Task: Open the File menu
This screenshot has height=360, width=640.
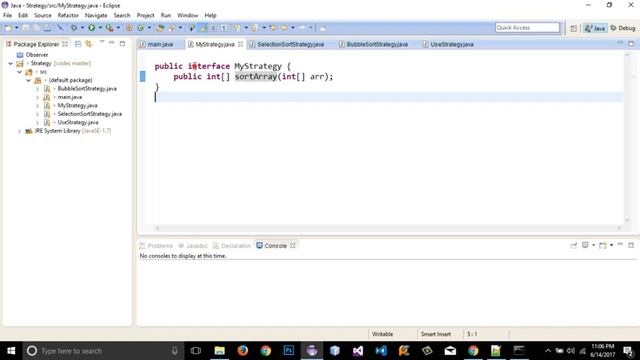Action: point(7,16)
